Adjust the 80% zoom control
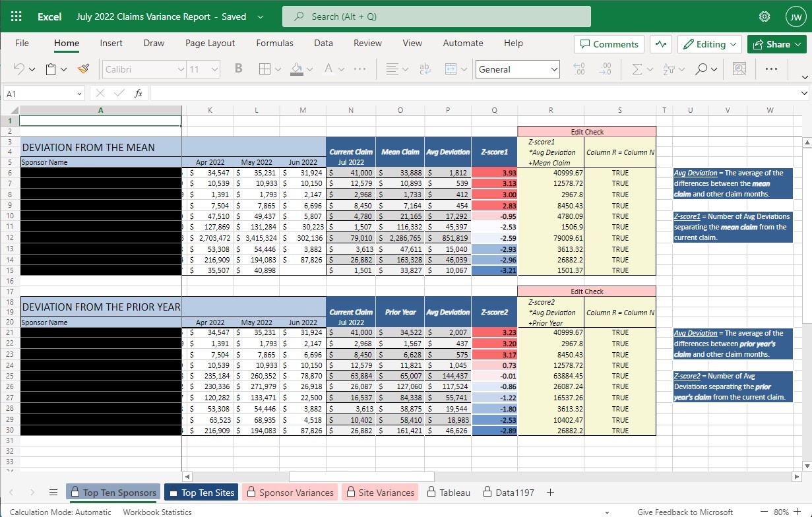 click(782, 511)
